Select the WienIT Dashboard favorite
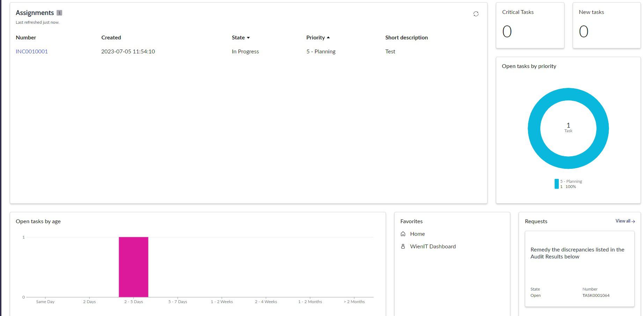Image resolution: width=644 pixels, height=316 pixels. coord(433,246)
